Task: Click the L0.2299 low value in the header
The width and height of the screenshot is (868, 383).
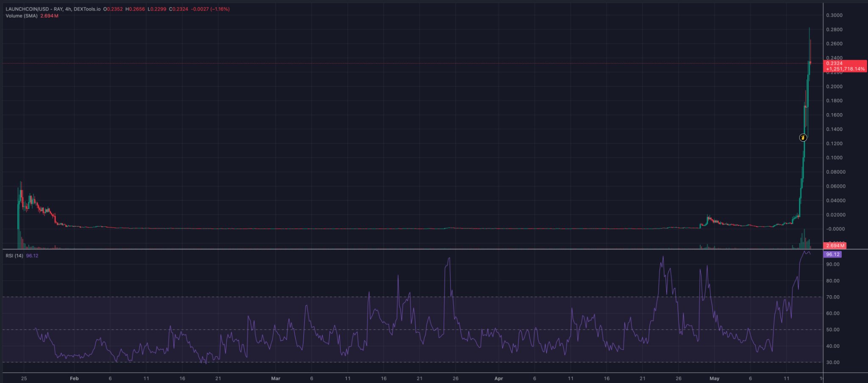Action: tap(157, 9)
